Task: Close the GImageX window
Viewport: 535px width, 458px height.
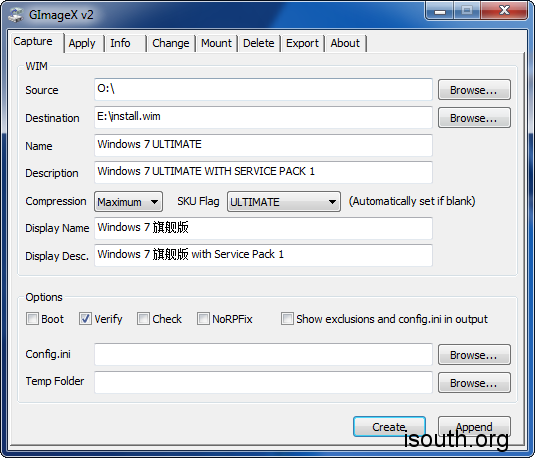Action: coord(504,11)
